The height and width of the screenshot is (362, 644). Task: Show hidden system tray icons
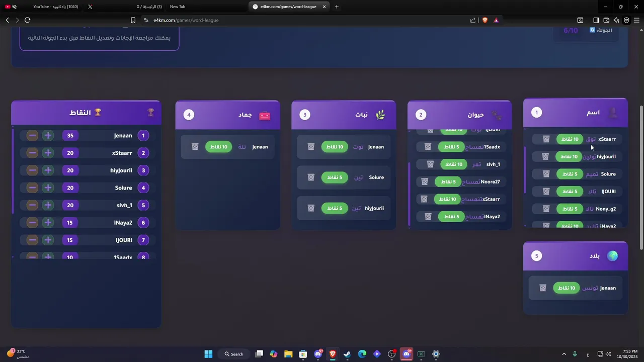563,354
